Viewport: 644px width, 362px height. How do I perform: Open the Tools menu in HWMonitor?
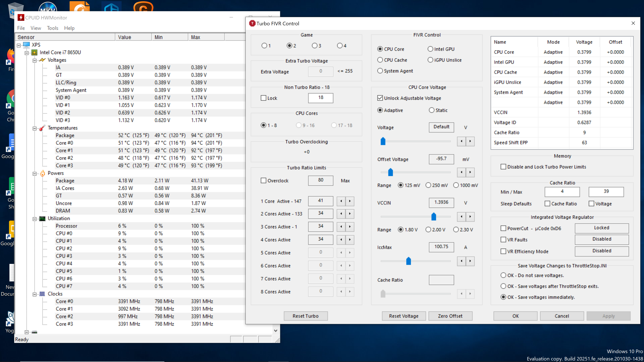52,28
